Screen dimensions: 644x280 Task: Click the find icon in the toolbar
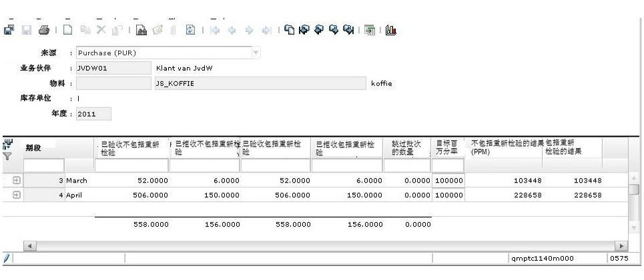(x=141, y=30)
